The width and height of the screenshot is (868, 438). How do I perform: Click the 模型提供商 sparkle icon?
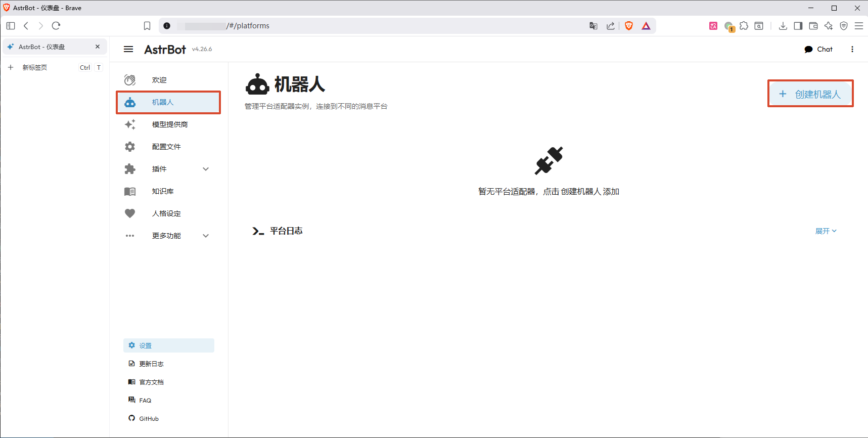(x=130, y=124)
